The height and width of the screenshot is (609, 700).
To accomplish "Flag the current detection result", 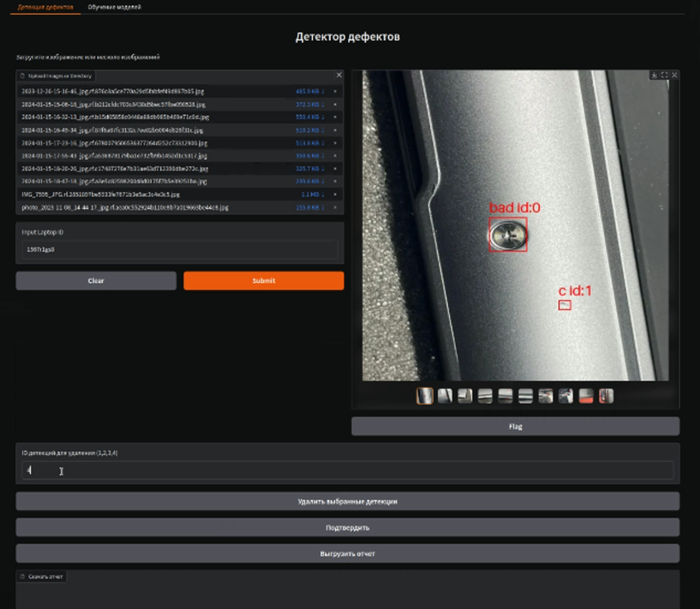I will point(515,427).
